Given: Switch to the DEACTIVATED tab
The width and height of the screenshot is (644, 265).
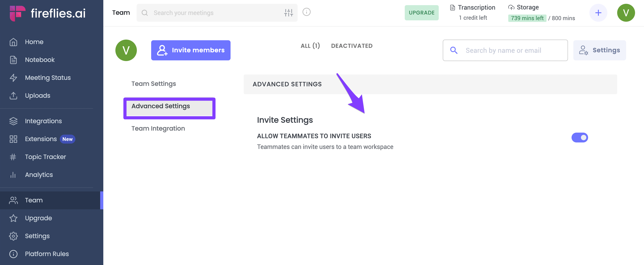Looking at the screenshot, I should [x=352, y=46].
